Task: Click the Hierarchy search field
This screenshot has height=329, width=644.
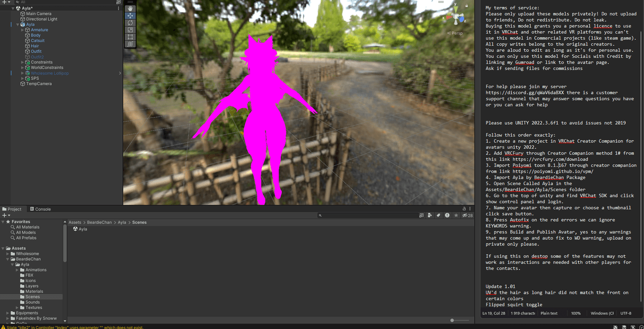Action: point(65,2)
